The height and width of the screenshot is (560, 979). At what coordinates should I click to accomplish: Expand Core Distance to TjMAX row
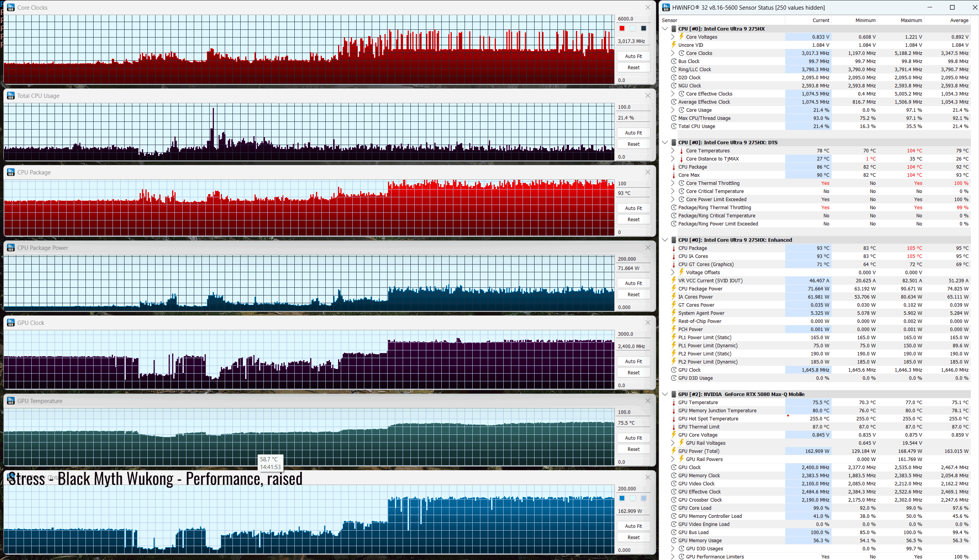(673, 159)
